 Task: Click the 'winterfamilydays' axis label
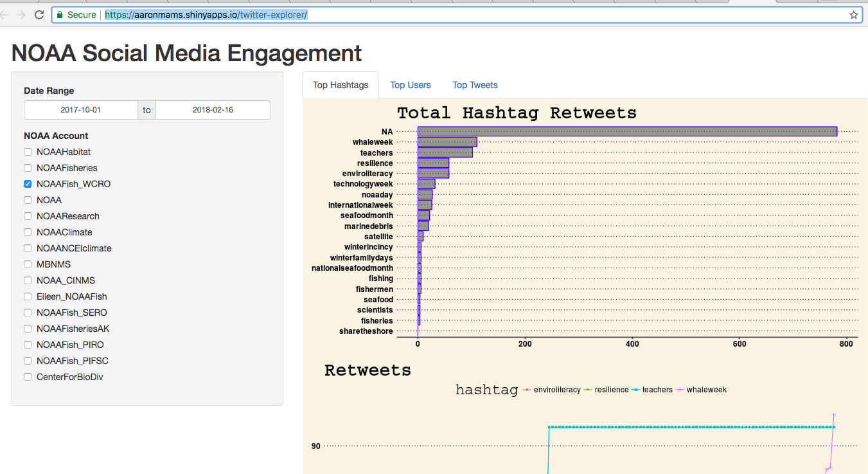(362, 258)
